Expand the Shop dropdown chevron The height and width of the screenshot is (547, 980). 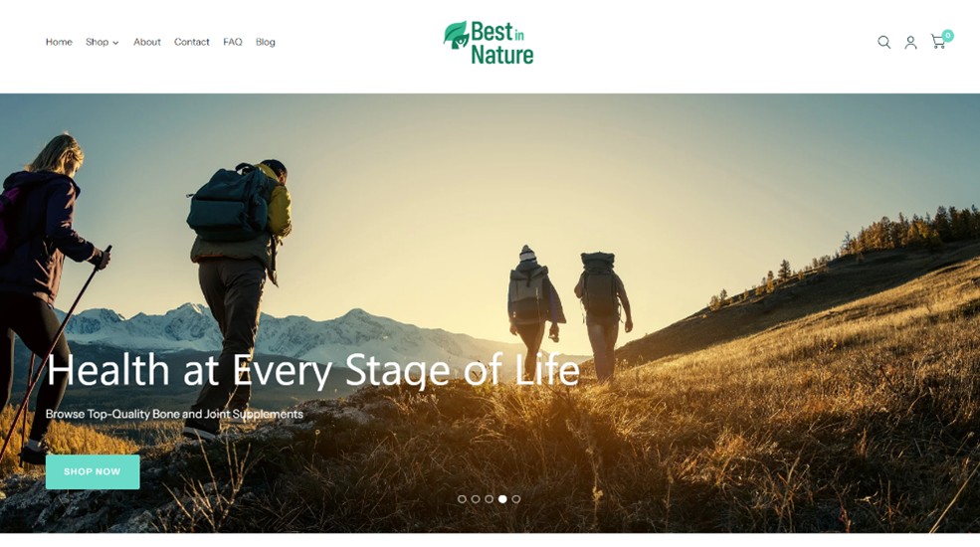[x=115, y=43]
